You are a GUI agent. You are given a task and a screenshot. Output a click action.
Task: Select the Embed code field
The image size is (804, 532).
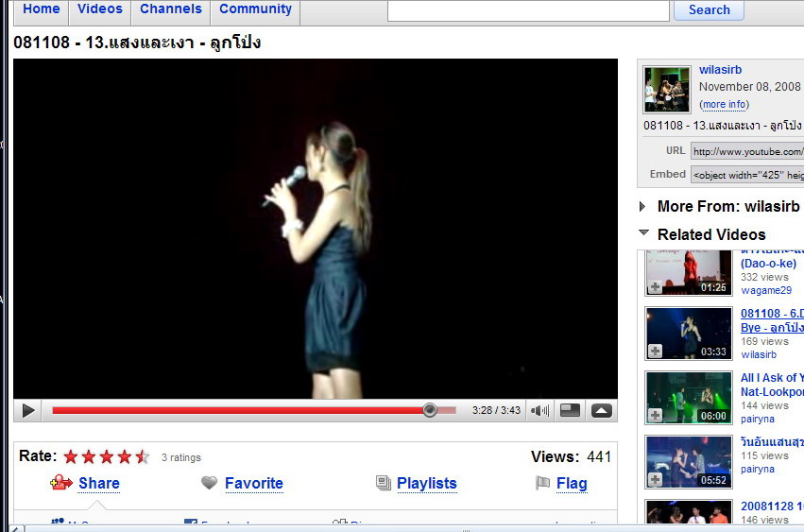click(x=747, y=175)
